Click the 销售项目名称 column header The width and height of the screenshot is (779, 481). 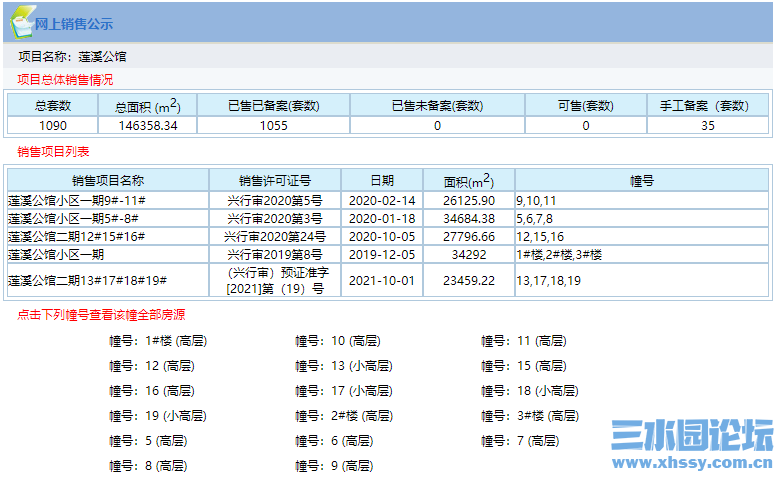click(108, 181)
